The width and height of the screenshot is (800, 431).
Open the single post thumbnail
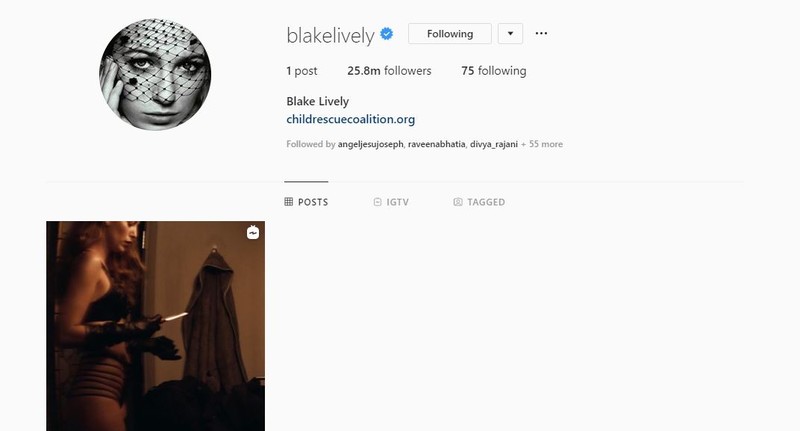(x=156, y=326)
